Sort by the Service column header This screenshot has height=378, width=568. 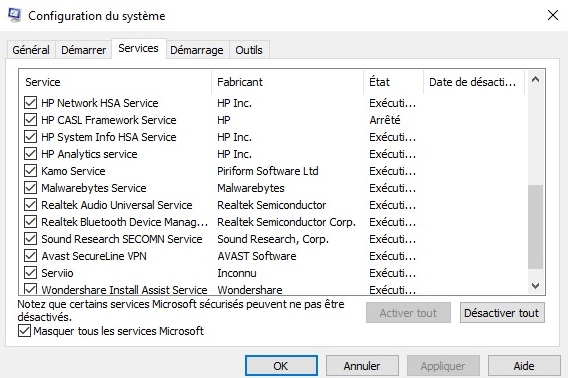[115, 82]
